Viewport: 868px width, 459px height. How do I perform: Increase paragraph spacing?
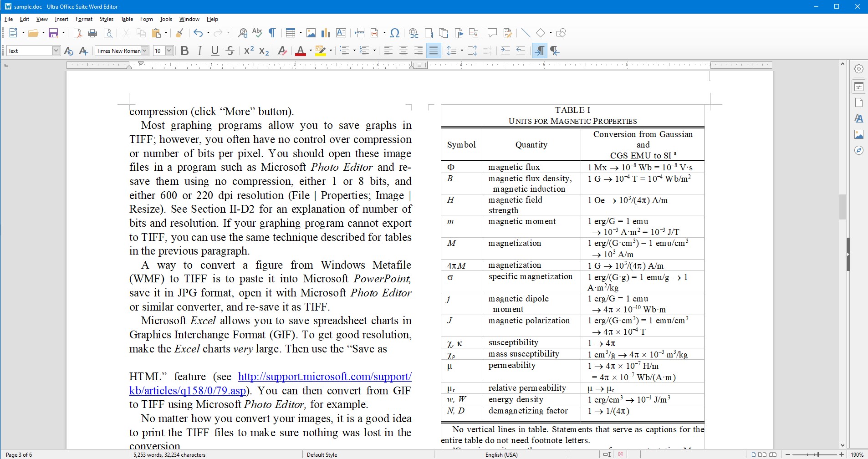click(473, 51)
